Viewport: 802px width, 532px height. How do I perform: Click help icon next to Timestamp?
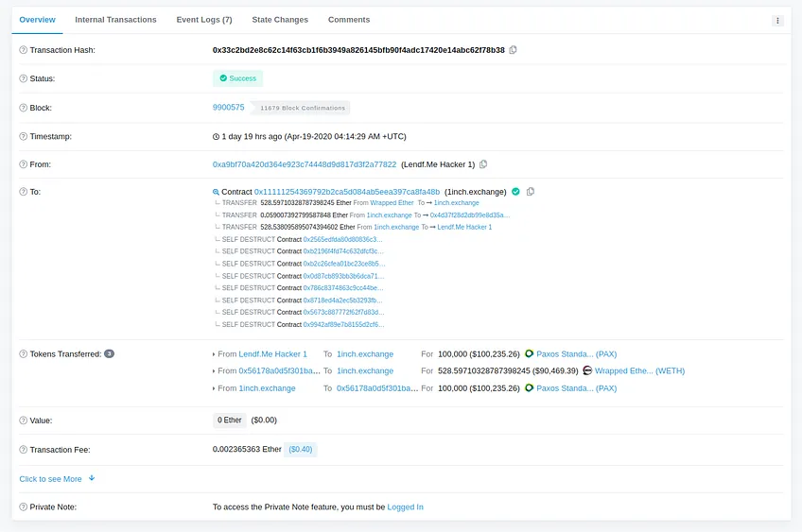[x=23, y=136]
